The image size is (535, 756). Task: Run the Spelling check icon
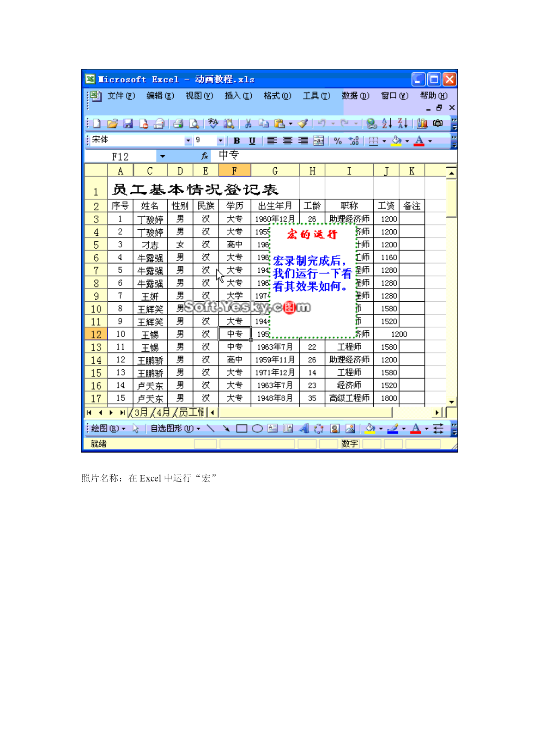(213, 124)
